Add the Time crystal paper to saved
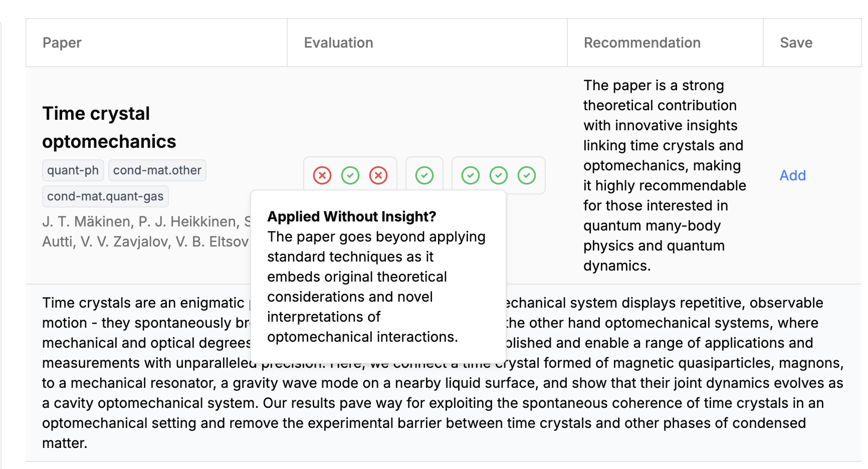The image size is (868, 469). 793,175
